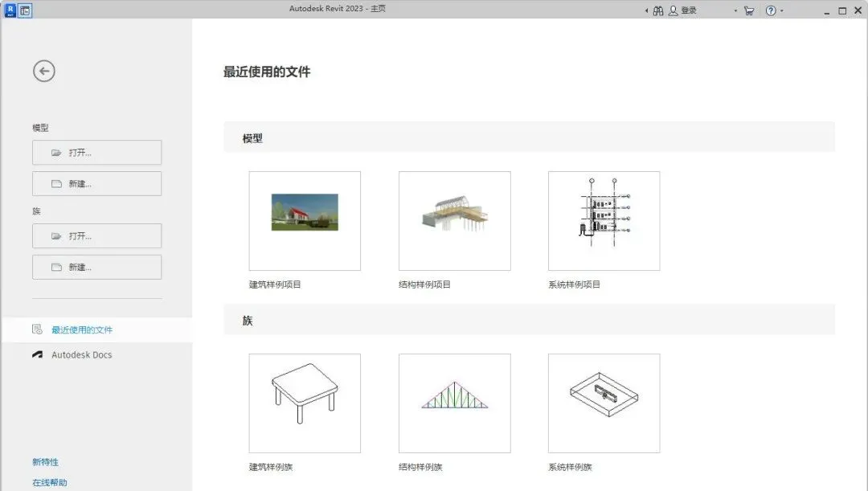Open the 在线帮助 link
Screen dimensions: 868x491
tap(50, 482)
